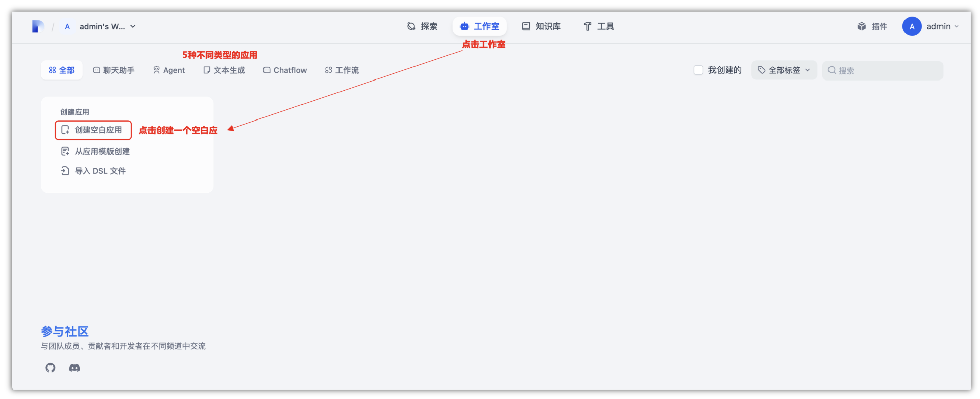Click the search magnifier icon
This screenshot has width=980, height=399.
832,70
